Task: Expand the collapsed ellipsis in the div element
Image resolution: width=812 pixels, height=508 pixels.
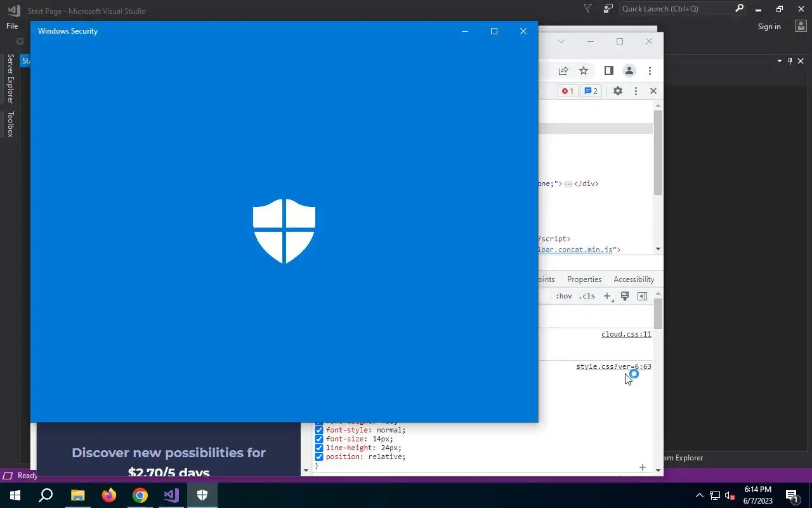Action: click(568, 184)
